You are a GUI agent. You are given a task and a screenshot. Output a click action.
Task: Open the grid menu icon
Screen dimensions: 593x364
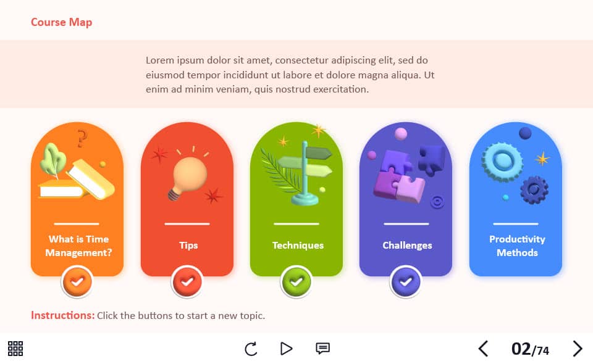(15, 348)
